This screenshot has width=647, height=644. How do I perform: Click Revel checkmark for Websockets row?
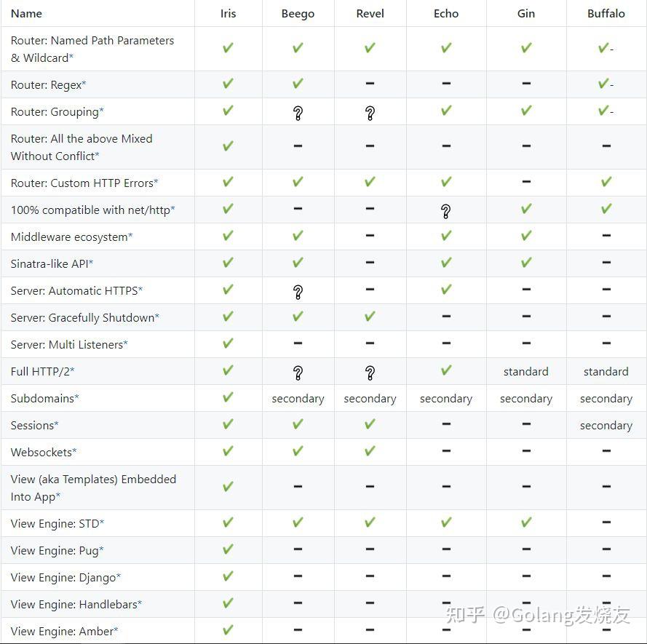[x=370, y=451]
